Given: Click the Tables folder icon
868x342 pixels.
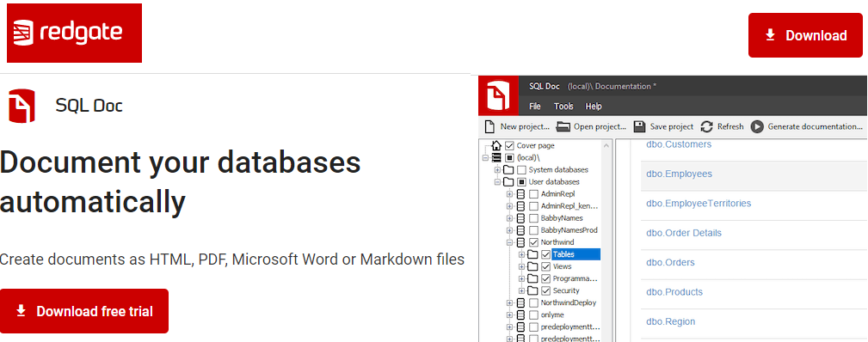Looking at the screenshot, I should pos(532,254).
